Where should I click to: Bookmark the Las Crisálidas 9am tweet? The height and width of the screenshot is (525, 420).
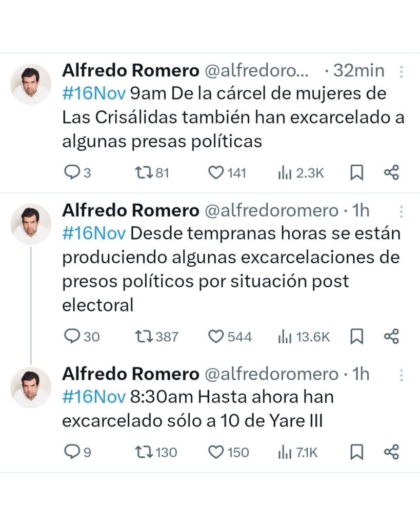point(356,173)
